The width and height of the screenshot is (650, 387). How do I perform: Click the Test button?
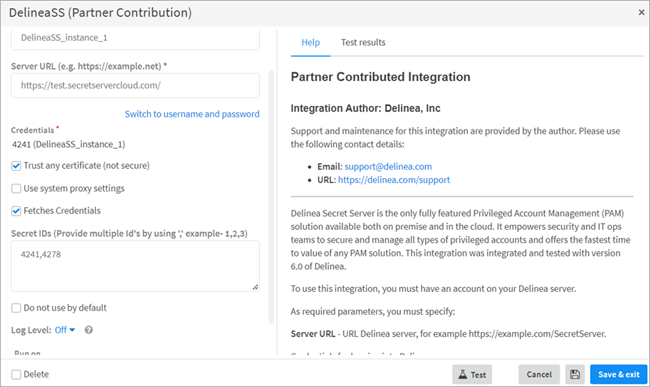[x=472, y=374]
